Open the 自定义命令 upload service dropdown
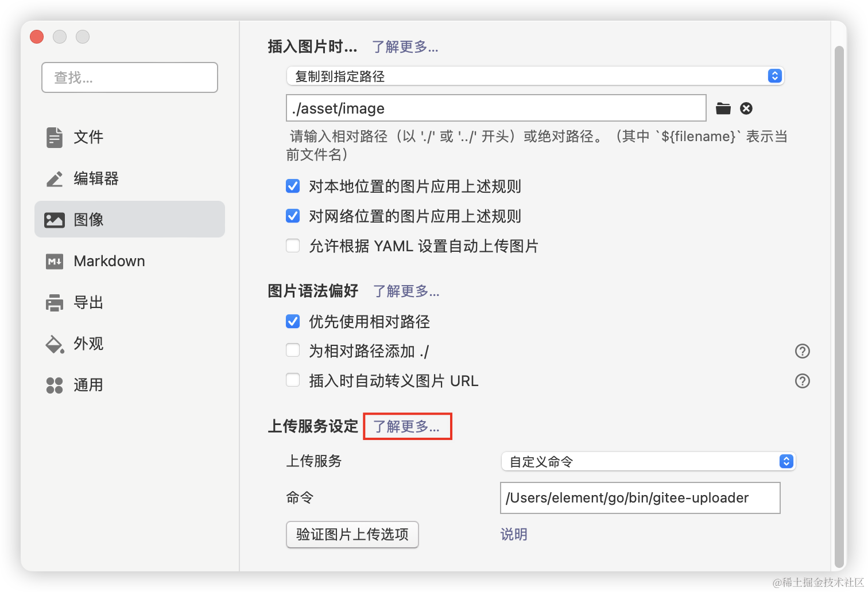Image resolution: width=868 pixels, height=592 pixels. click(648, 461)
